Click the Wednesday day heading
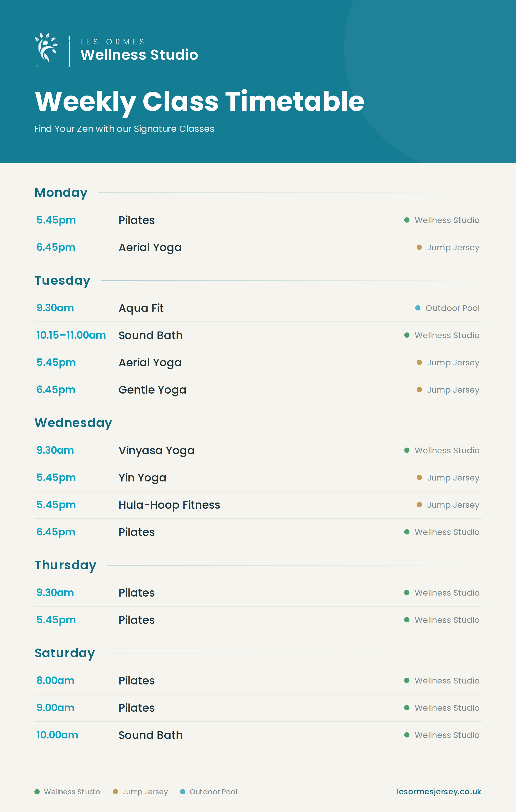Viewport: 516px width, 812px height. coord(73,423)
